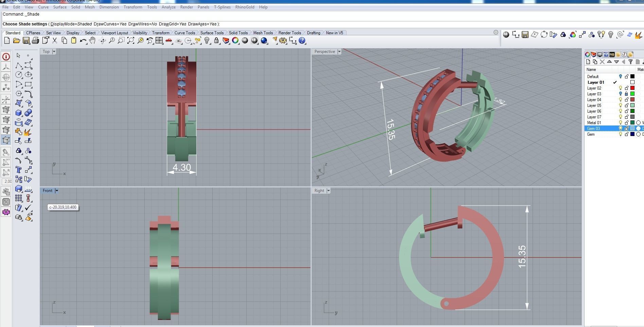Toggle visibility bulb of Layer 04

pos(621,100)
